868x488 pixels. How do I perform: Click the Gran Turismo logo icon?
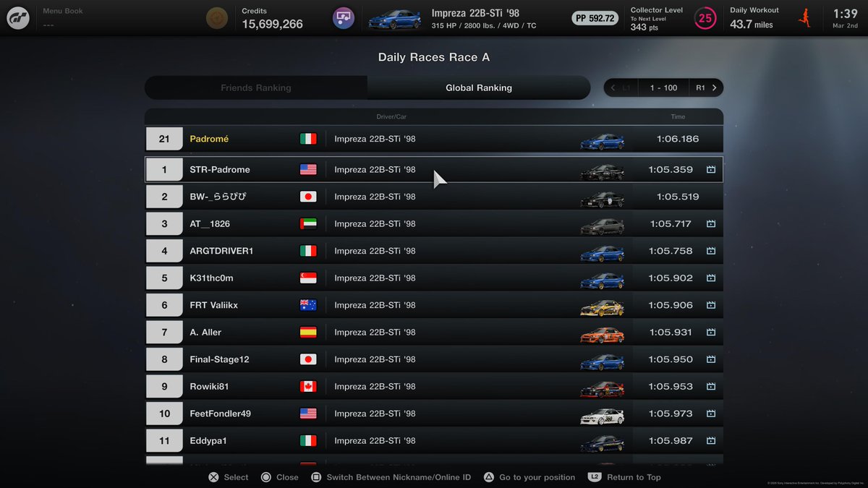(18, 18)
